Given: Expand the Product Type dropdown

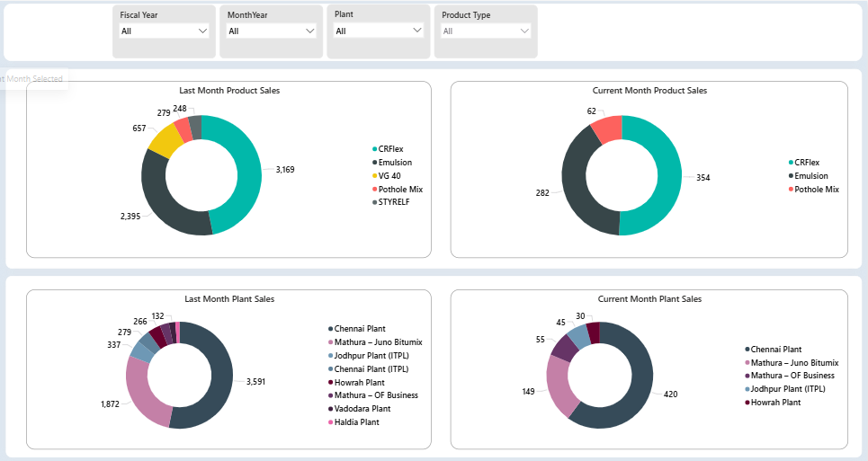Looking at the screenshot, I should point(486,31).
